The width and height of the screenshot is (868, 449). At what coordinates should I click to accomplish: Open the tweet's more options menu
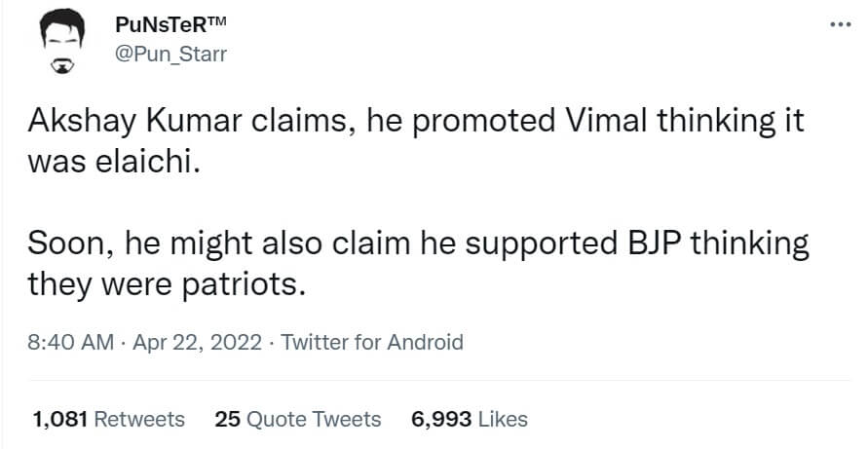pos(840,24)
